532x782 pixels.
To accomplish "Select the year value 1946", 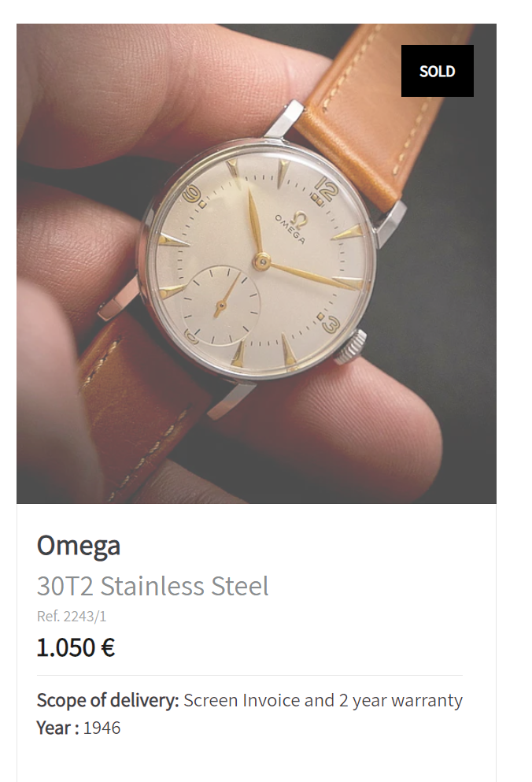I will 102,728.
